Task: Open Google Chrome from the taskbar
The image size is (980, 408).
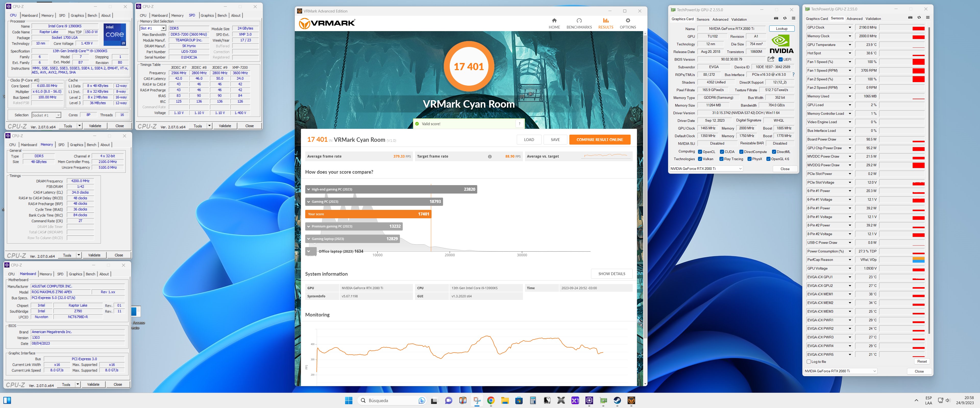Action: (x=490, y=400)
